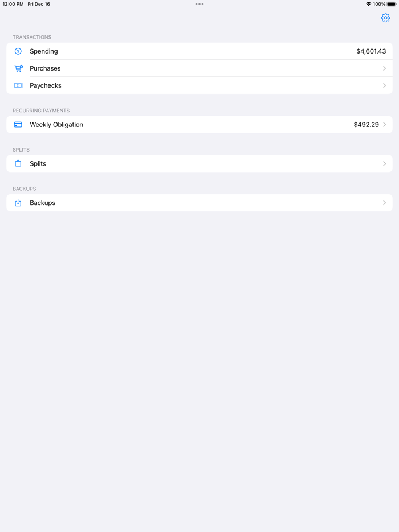Open the Paychecks disclosure arrow

[385, 85]
